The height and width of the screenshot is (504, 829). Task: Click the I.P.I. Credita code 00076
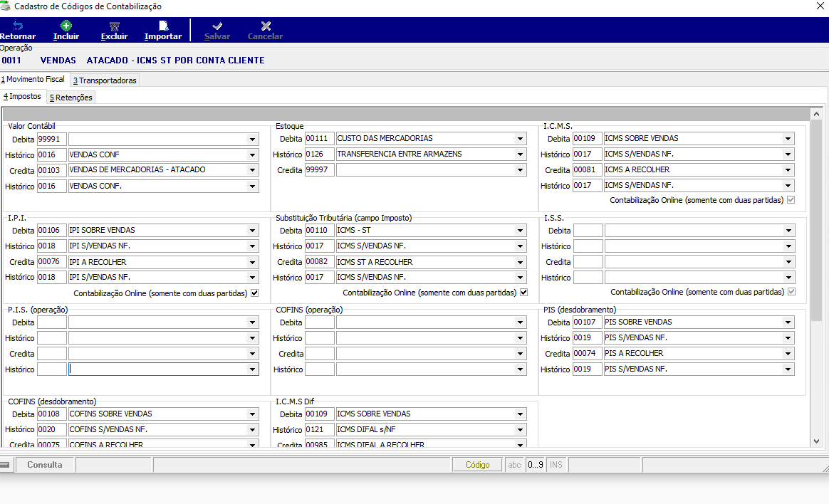pos(52,261)
